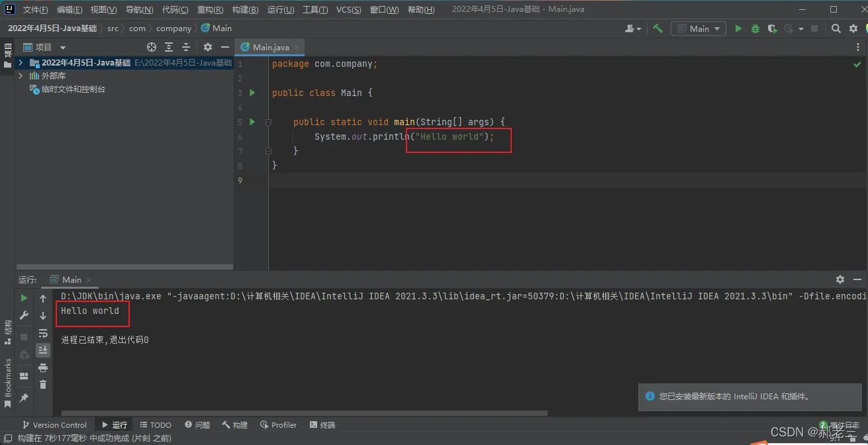Run Main with coverage shield icon

(772, 28)
